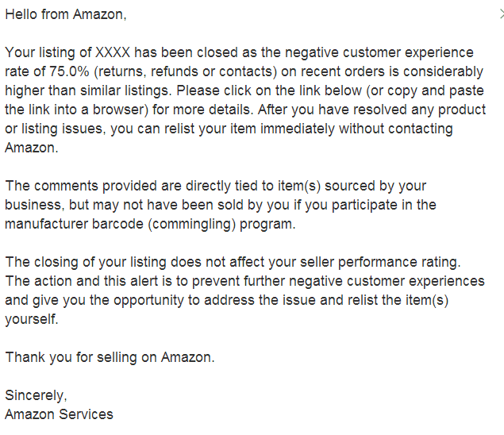Click the 'Hello from Amazon,' greeting line

(x=66, y=14)
